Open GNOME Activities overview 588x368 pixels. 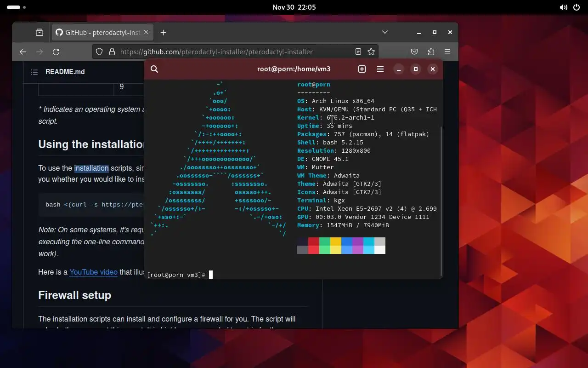pos(17,7)
